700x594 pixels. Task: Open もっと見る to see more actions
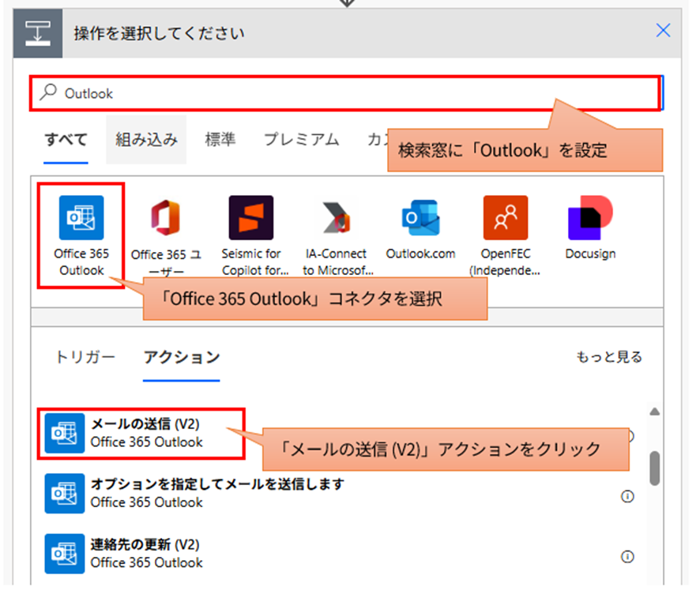(610, 357)
